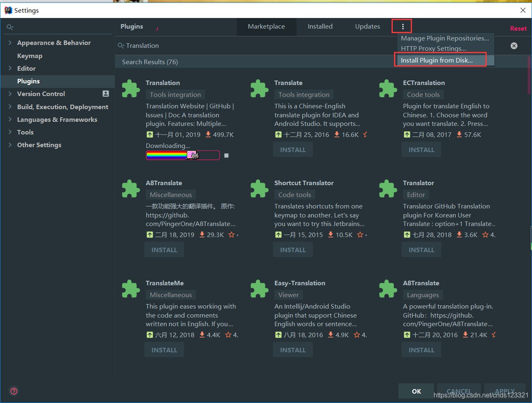Screen dimensions: 532x403
Task: Click the TranslateMe plugin puzzle icon
Action: coord(131,289)
